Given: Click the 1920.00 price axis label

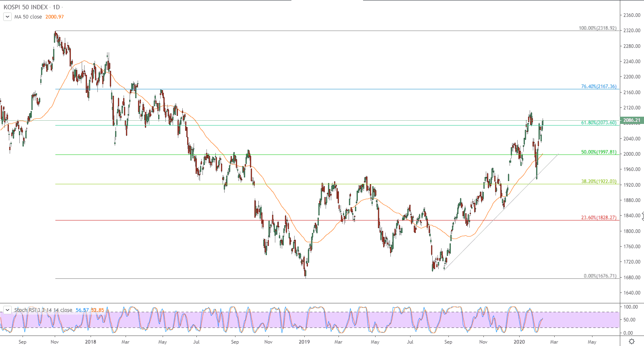Looking at the screenshot, I should pos(632,185).
